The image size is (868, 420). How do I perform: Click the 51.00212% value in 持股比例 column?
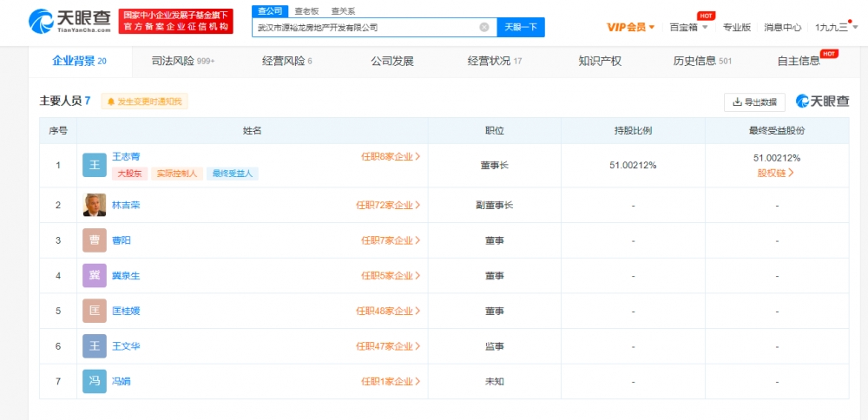click(633, 165)
